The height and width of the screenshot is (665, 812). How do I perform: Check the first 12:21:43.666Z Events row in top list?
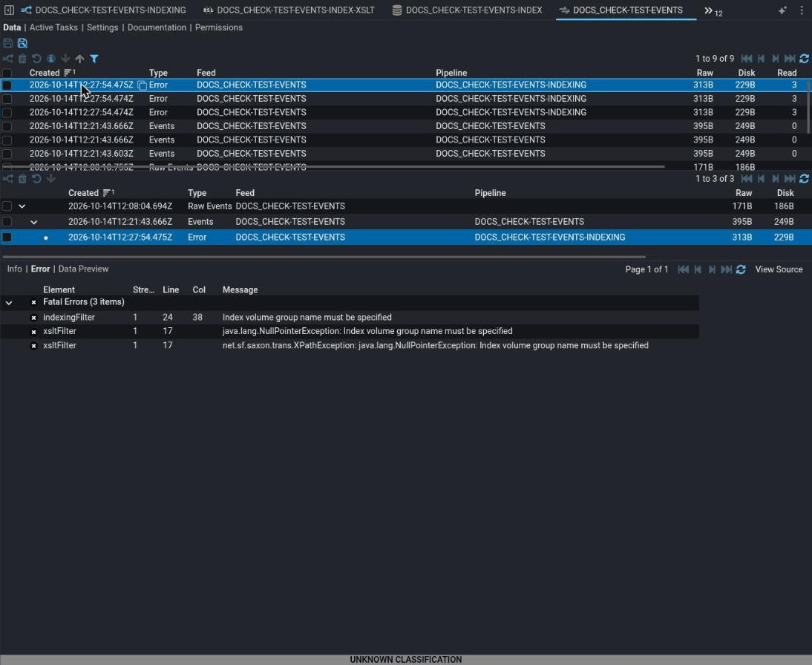[7, 126]
